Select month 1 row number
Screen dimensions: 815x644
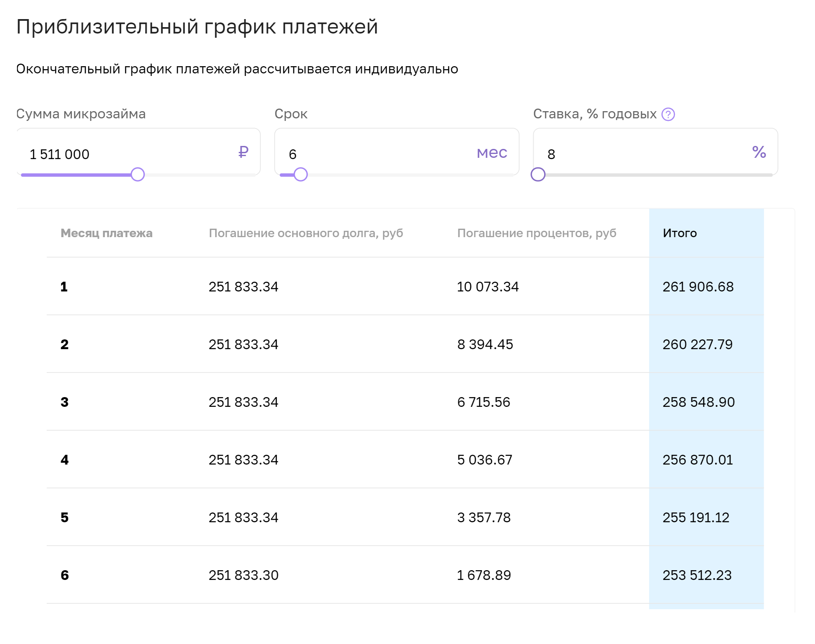tap(64, 287)
